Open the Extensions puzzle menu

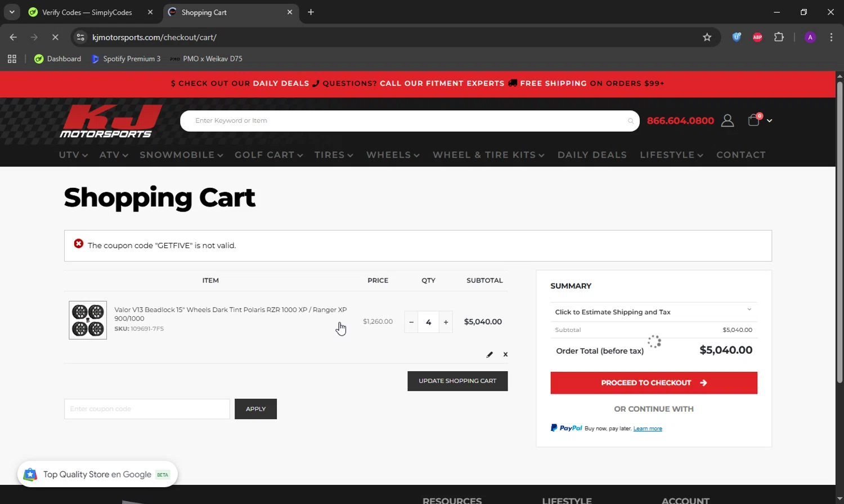[x=779, y=37]
